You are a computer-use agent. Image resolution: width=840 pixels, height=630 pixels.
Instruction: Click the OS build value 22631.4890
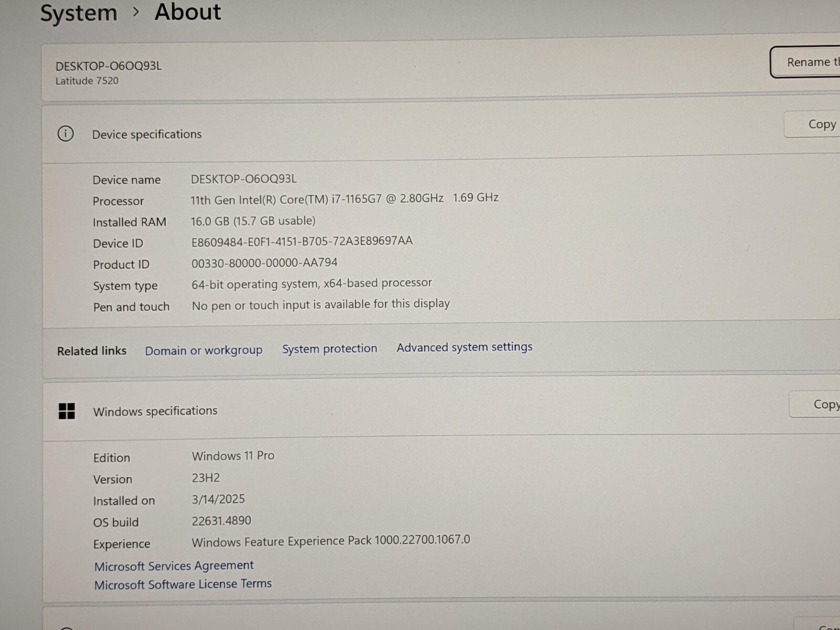(222, 521)
